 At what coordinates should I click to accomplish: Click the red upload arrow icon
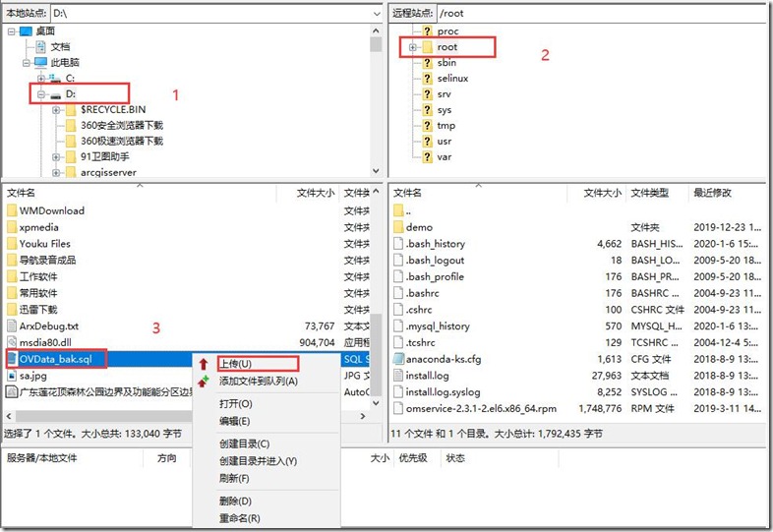(x=204, y=364)
